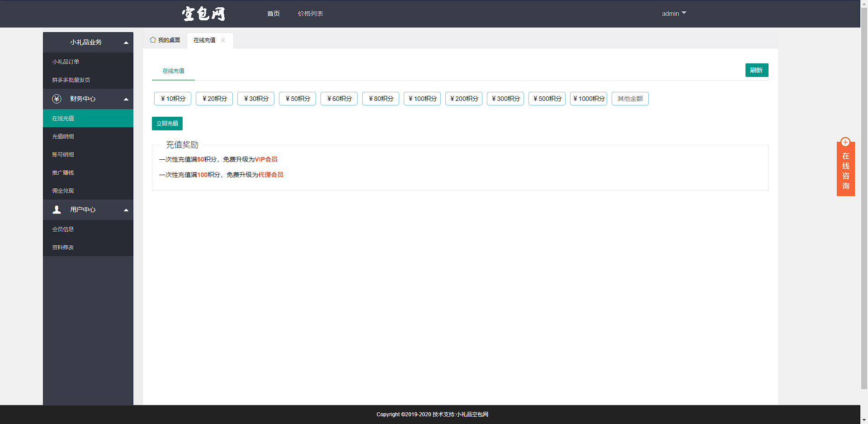The image size is (868, 424).
Task: Click the plus icon on 在线咨询 widget
Action: click(x=845, y=142)
